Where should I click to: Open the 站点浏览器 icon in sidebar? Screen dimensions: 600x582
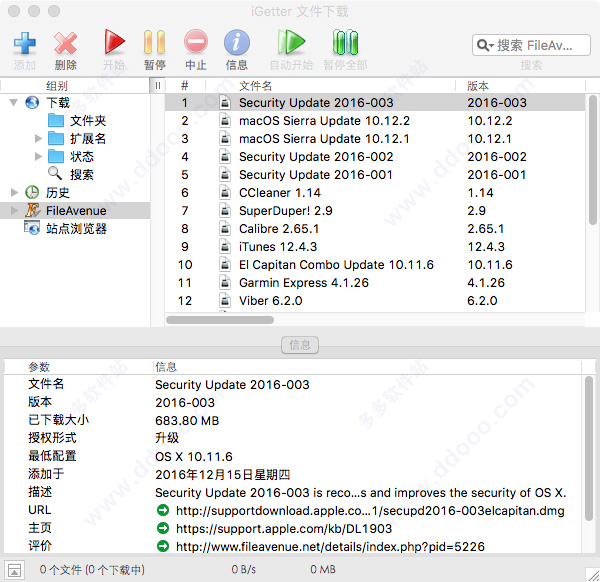32,228
